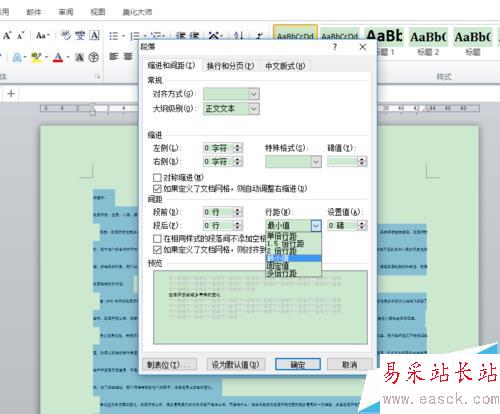Switch to the 中文版式 tab

tap(285, 66)
